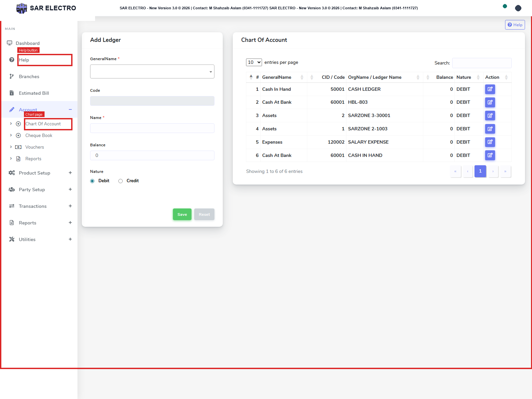The width and height of the screenshot is (532, 399).
Task: Edit the SARZONE 3-30001 row
Action: pyautogui.click(x=490, y=115)
